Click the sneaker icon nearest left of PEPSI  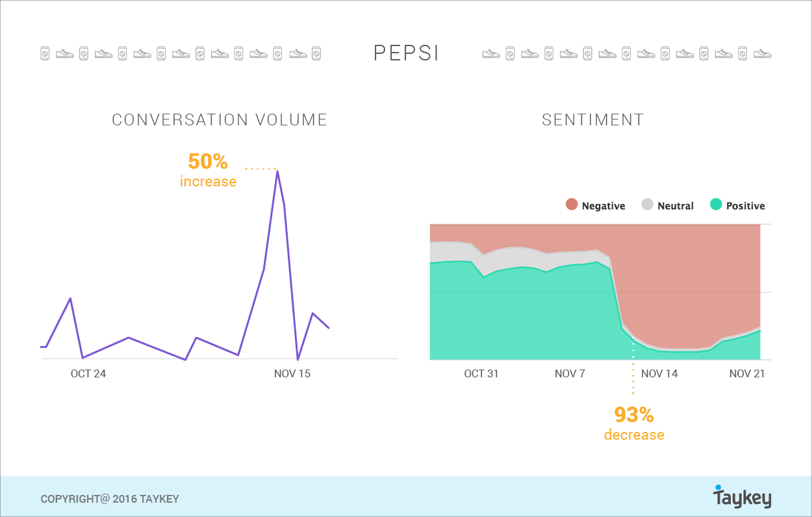pos(298,54)
